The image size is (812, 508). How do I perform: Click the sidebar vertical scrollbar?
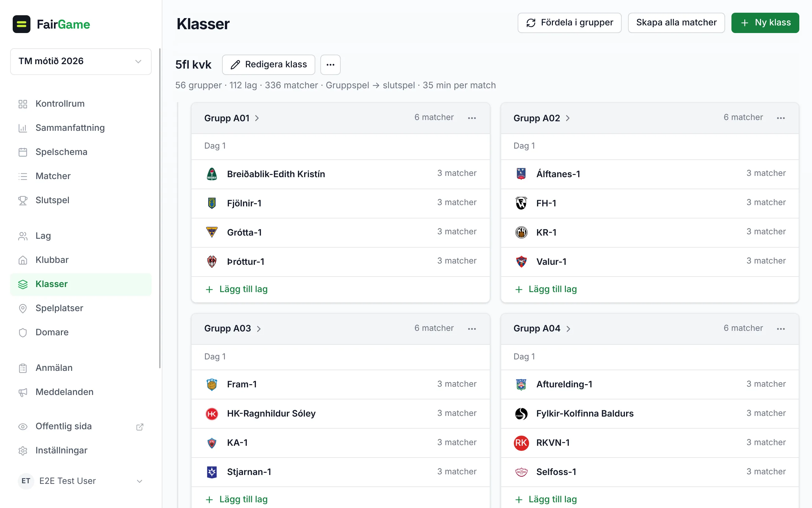[x=160, y=208]
